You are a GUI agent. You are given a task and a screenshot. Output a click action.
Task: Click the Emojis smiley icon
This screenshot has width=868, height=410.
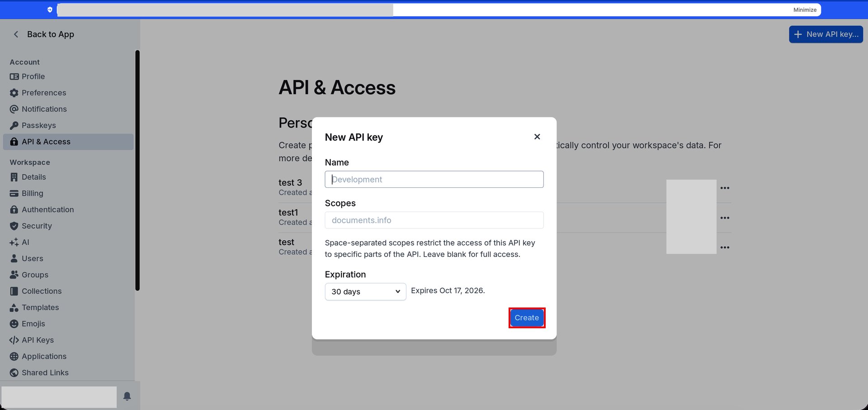[x=14, y=324]
